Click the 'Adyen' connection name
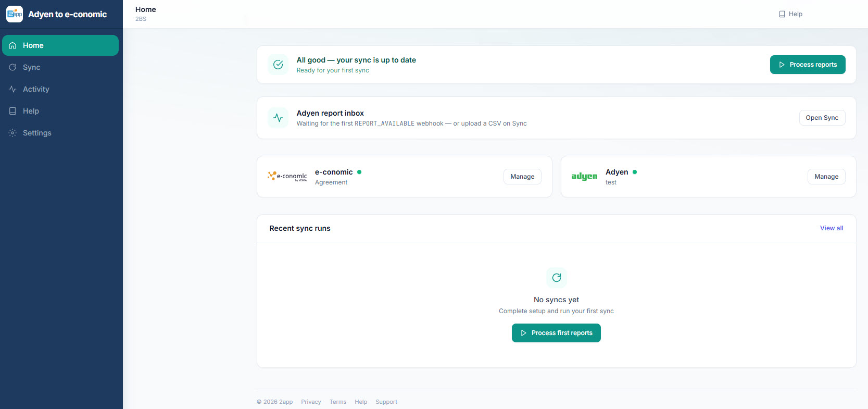This screenshot has width=868, height=409. coord(617,172)
